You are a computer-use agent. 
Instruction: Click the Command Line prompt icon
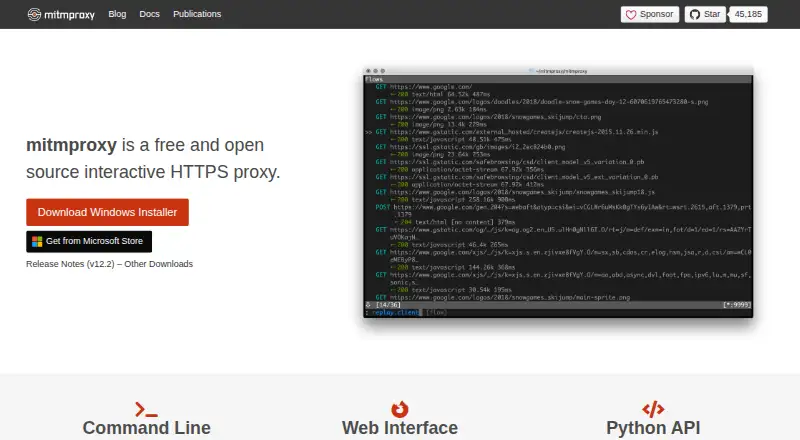(x=146, y=409)
